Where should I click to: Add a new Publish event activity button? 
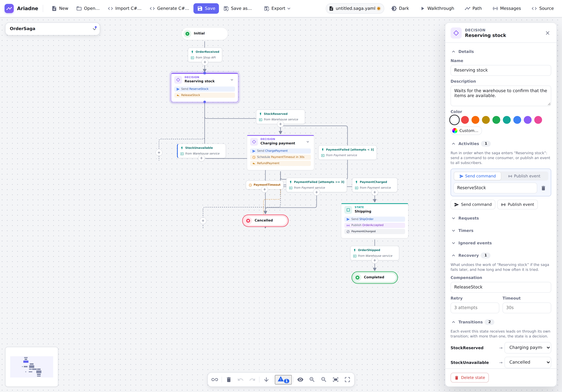pos(517,204)
